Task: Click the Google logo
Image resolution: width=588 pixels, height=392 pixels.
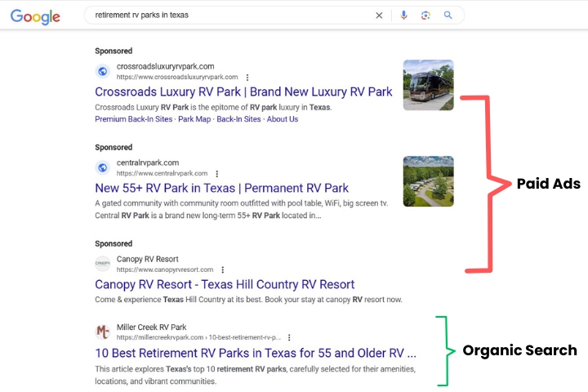Action: coord(35,16)
